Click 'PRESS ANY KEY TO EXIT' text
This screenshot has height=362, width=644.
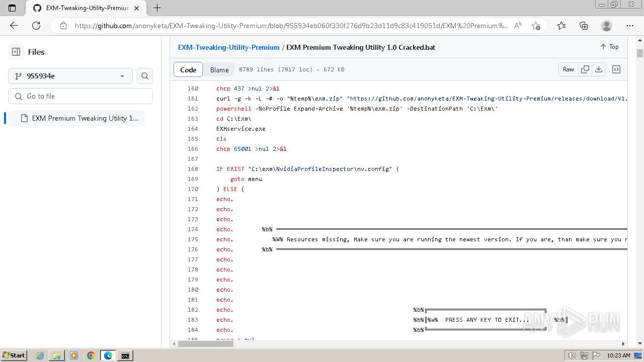[x=487, y=320]
